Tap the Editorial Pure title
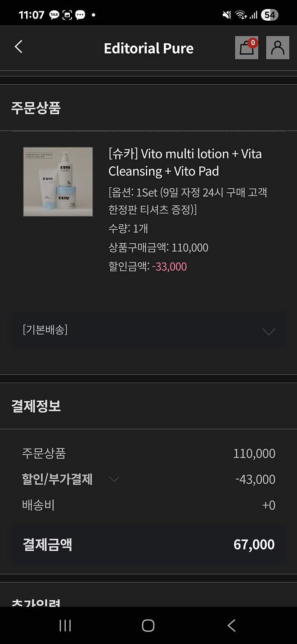The image size is (297, 644). pyautogui.click(x=148, y=48)
